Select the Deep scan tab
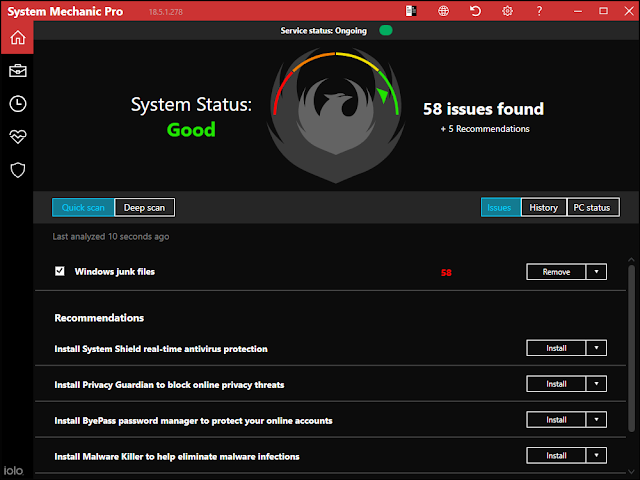Image resolution: width=640 pixels, height=480 pixels. pyautogui.click(x=144, y=208)
